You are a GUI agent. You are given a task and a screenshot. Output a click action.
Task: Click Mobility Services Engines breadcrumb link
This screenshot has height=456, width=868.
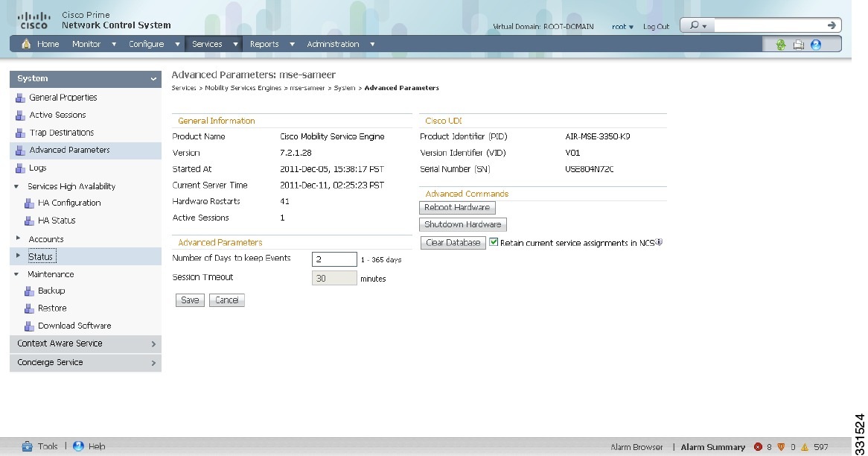point(243,88)
